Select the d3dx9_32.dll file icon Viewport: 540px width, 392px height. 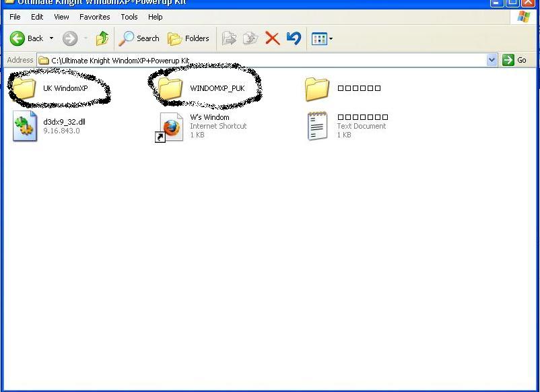[x=25, y=126]
